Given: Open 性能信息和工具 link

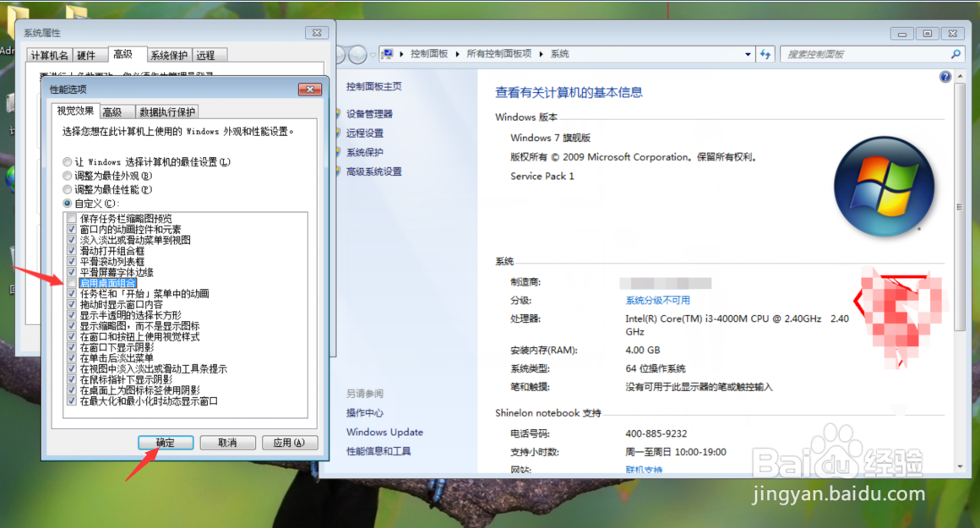Looking at the screenshot, I should (x=378, y=451).
